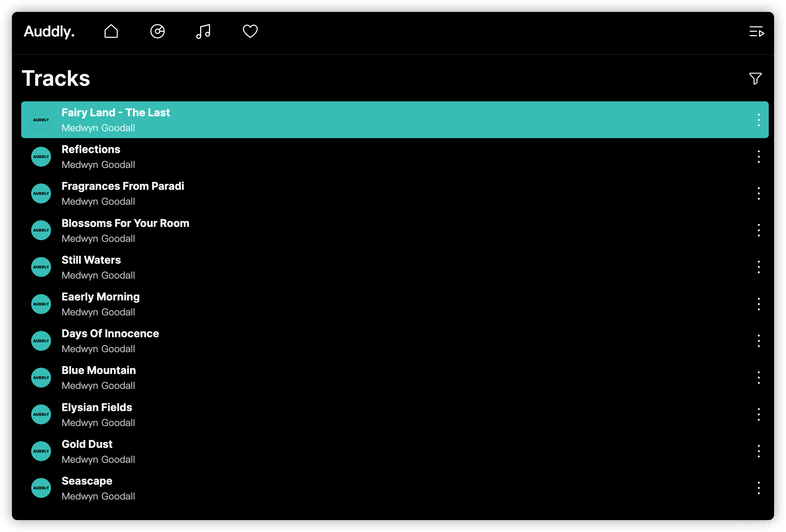Click Medwyn Goodall under Fairy Land - The Last
The width and height of the screenshot is (786, 532).
(98, 128)
